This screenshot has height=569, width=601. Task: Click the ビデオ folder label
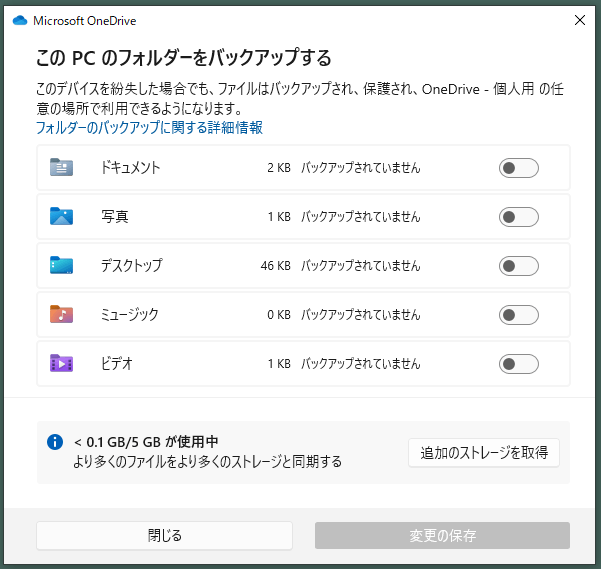point(117,363)
